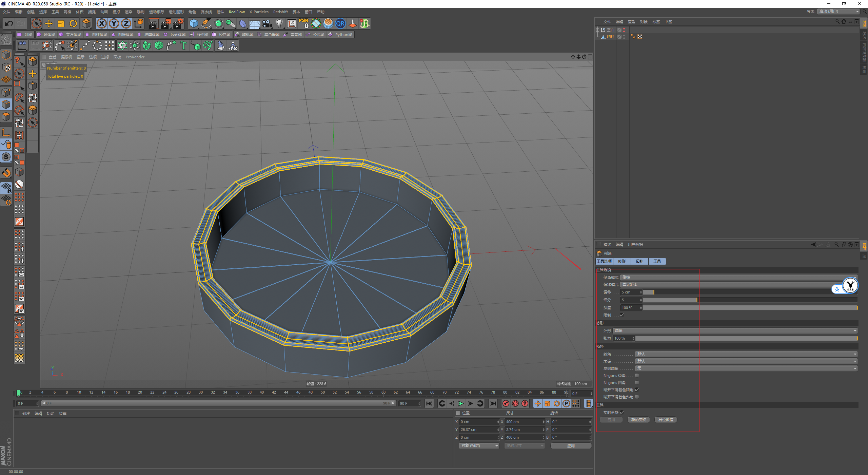
Task: Open the 倒角模式 dropdown
Action: pyautogui.click(x=738, y=278)
